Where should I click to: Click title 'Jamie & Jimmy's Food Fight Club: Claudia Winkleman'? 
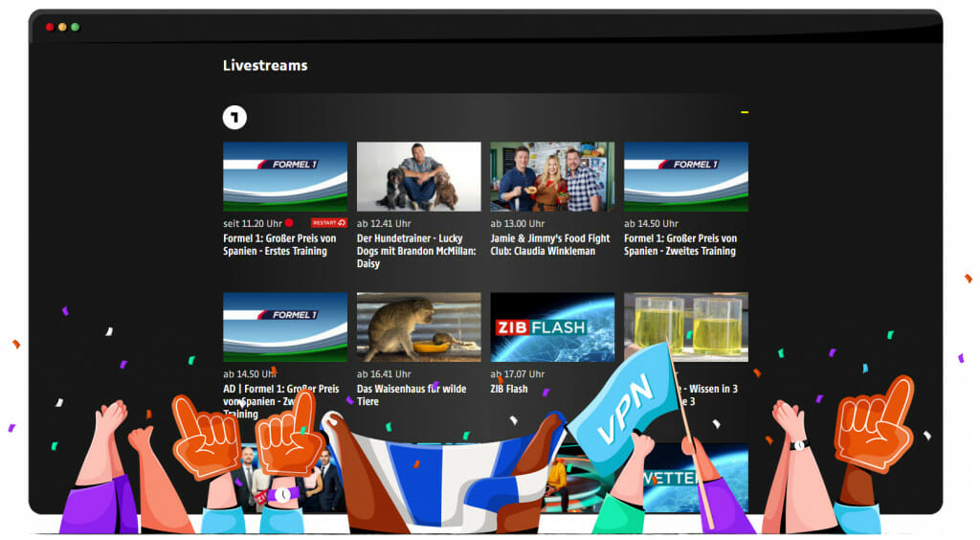550,245
